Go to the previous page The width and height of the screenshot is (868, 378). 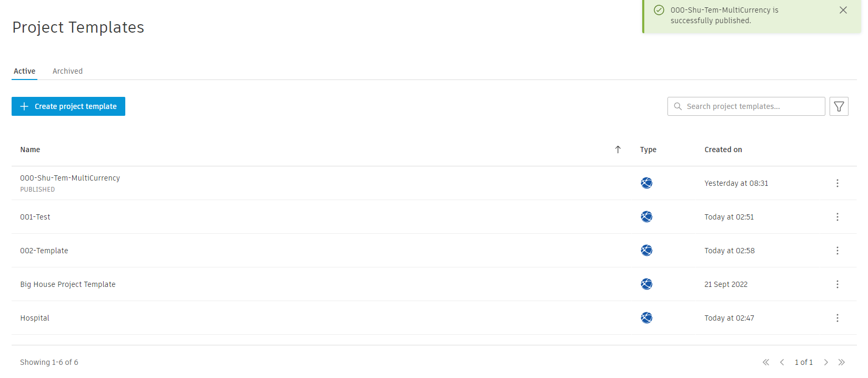(x=782, y=362)
